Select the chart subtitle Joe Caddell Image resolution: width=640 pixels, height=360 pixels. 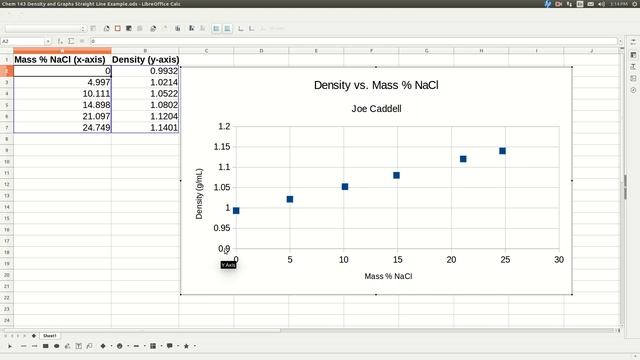point(376,109)
